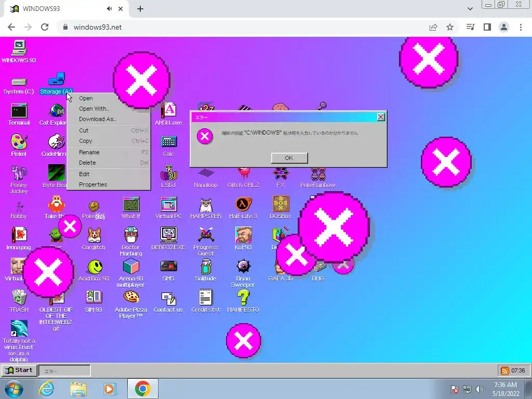
Task: Bookmark this page with the star
Action: point(450,27)
